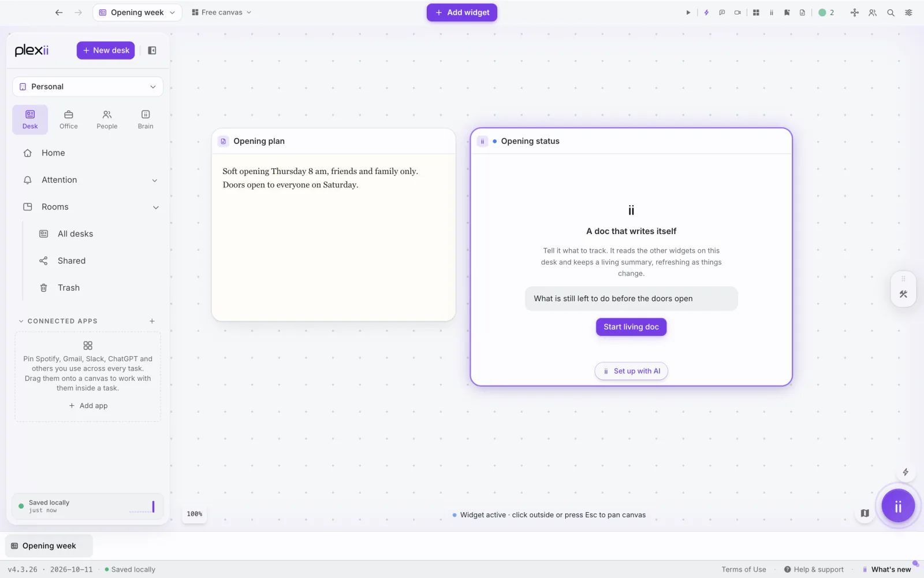
Task: Toggle the sidebar collapse icon beside New desk
Action: tap(152, 50)
